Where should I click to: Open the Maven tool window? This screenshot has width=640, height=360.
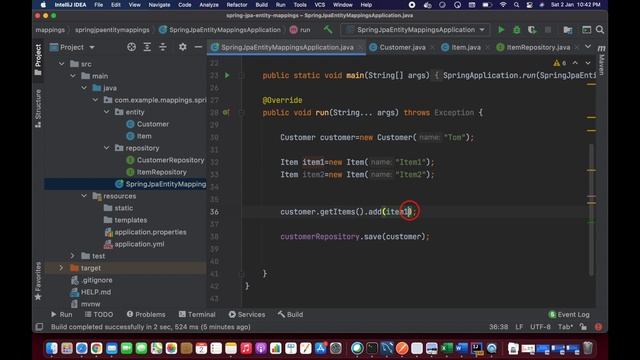click(602, 60)
